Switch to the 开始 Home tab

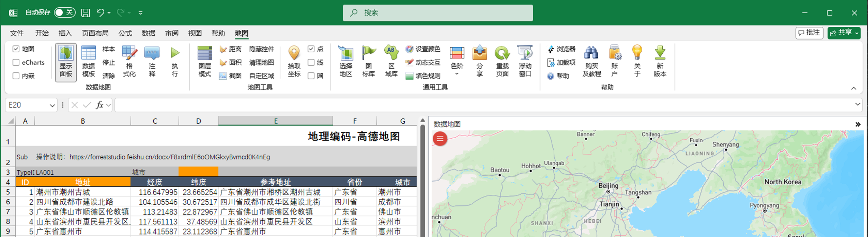(x=42, y=33)
